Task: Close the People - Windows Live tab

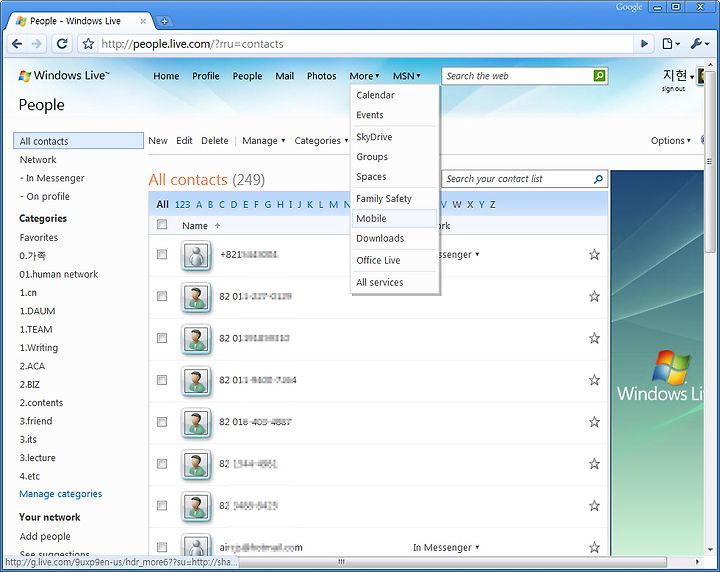Action: 143,21
